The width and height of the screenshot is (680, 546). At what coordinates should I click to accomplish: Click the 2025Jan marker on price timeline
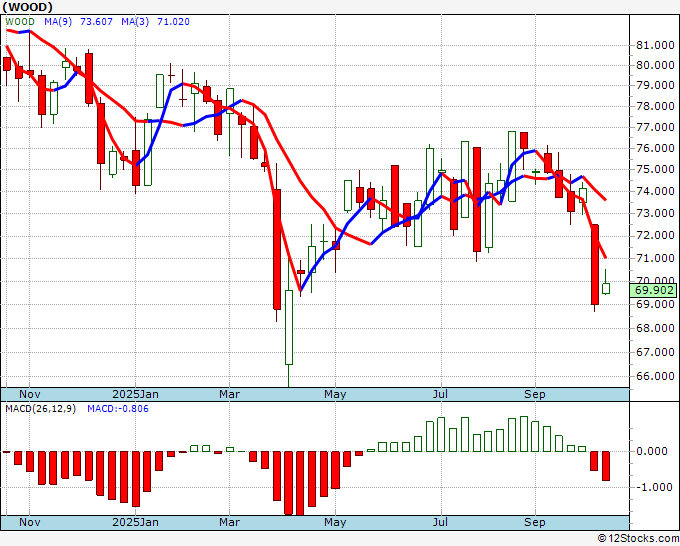[x=135, y=394]
